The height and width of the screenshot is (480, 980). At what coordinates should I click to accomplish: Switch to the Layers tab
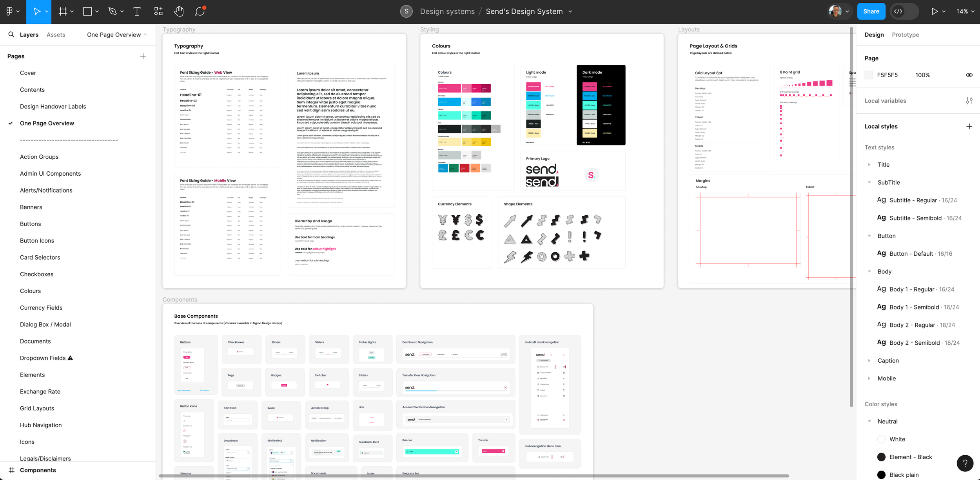[x=29, y=35]
